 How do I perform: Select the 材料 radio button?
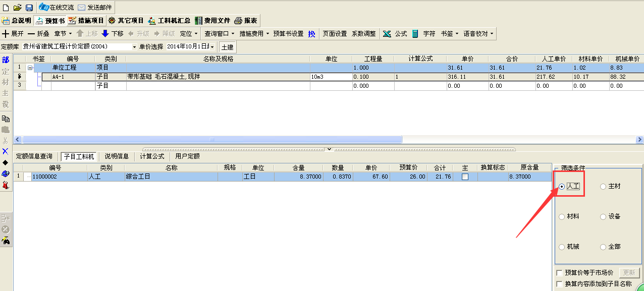point(562,217)
